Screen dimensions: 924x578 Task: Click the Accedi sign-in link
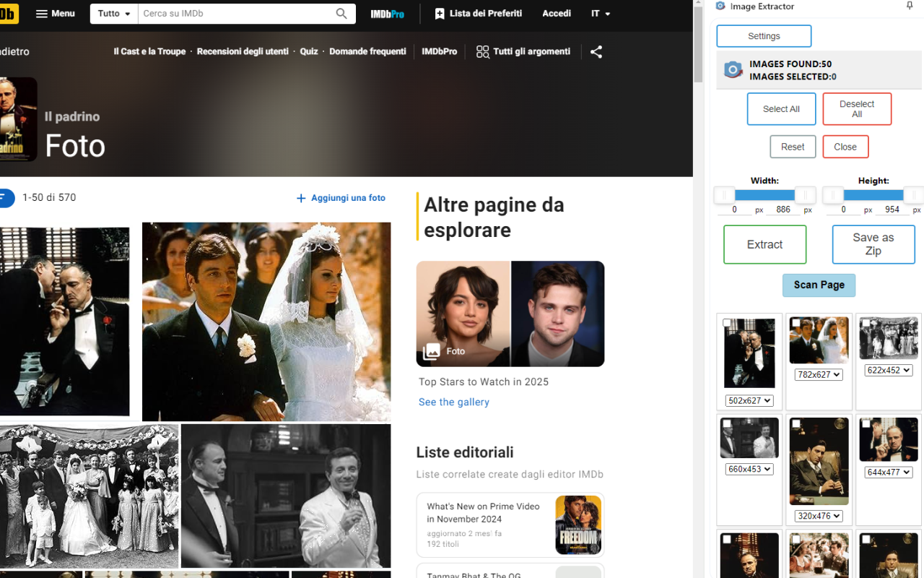[557, 14]
